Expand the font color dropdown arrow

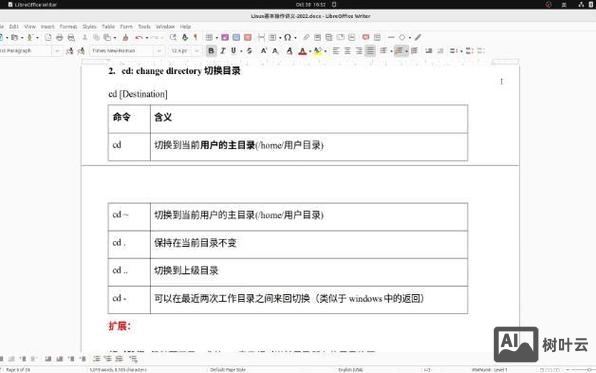click(310, 51)
